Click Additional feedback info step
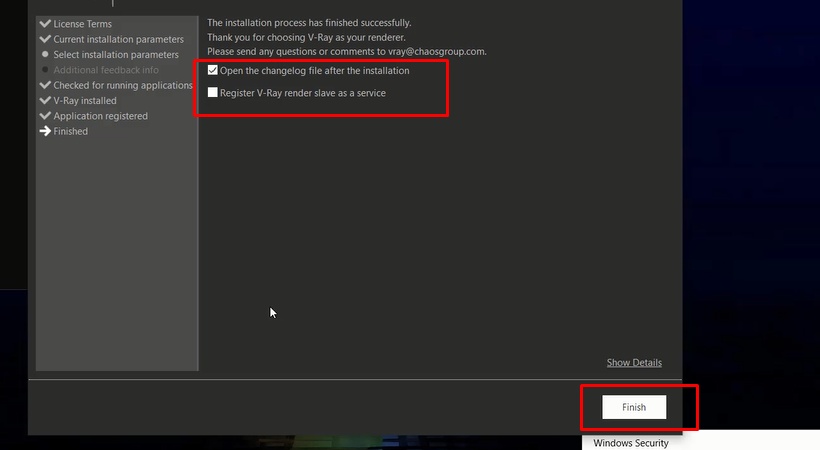This screenshot has width=820, height=450. (x=106, y=70)
